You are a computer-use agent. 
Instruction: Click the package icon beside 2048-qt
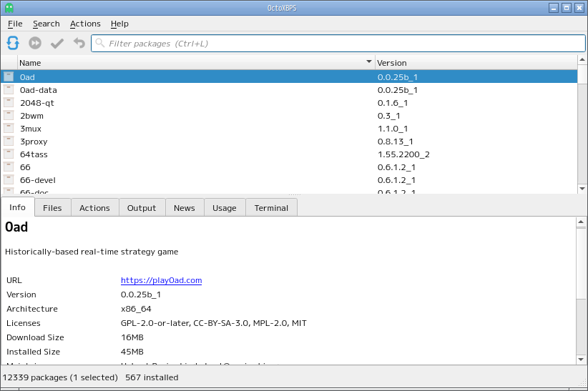point(9,102)
